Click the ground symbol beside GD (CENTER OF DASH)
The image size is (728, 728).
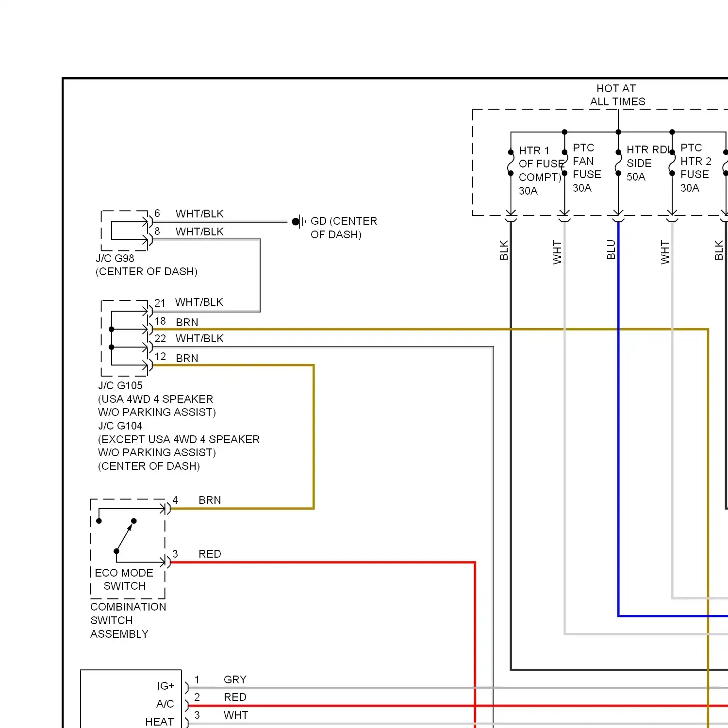(x=298, y=222)
